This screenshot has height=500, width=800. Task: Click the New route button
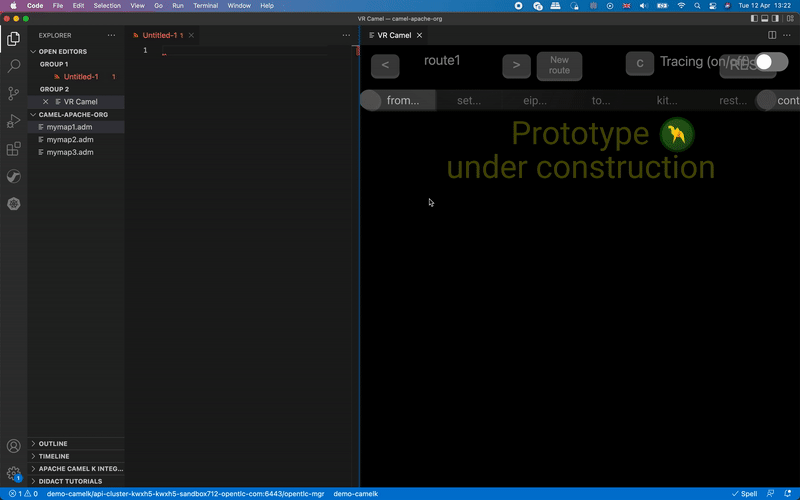tap(559, 65)
